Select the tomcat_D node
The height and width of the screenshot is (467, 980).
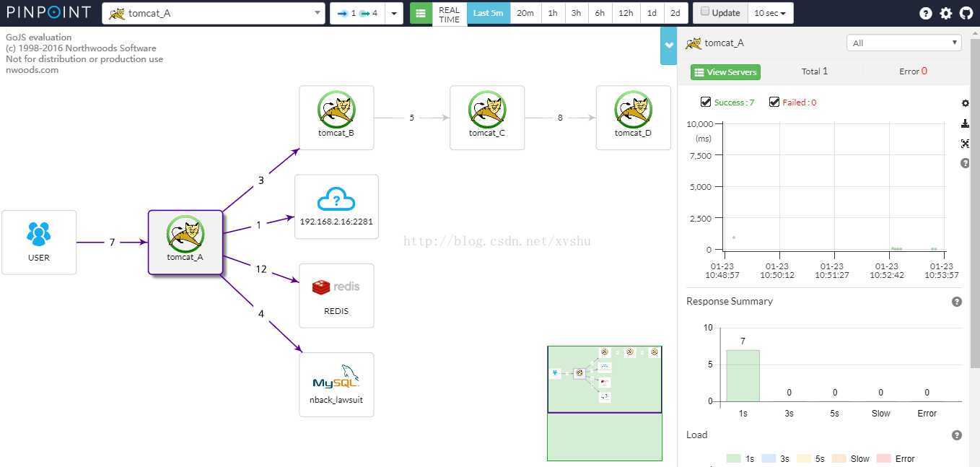coord(633,118)
